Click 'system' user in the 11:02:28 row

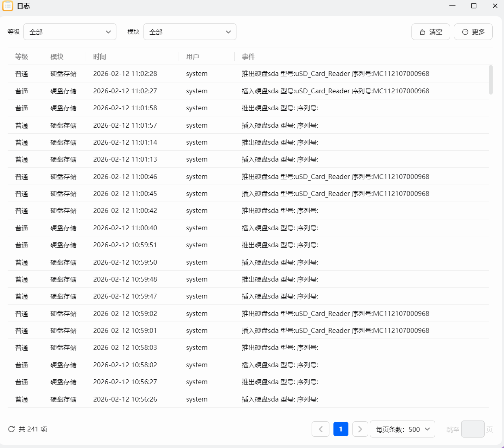pos(197,74)
